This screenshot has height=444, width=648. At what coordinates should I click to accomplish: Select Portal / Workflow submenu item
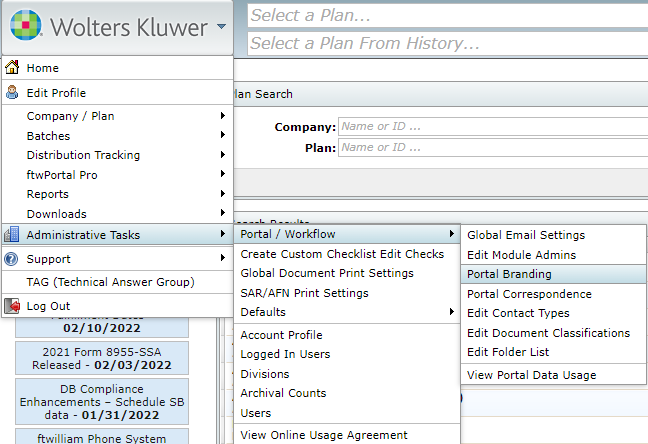tap(347, 234)
